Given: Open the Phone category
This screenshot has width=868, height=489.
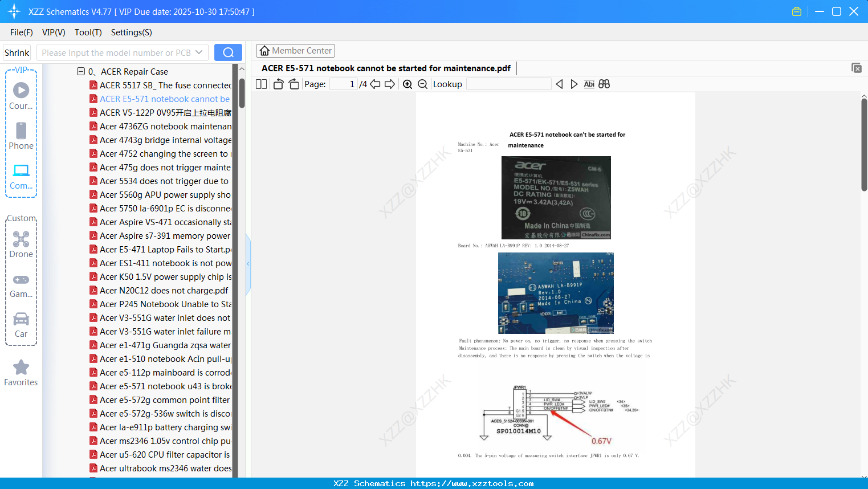Looking at the screenshot, I should (21, 136).
